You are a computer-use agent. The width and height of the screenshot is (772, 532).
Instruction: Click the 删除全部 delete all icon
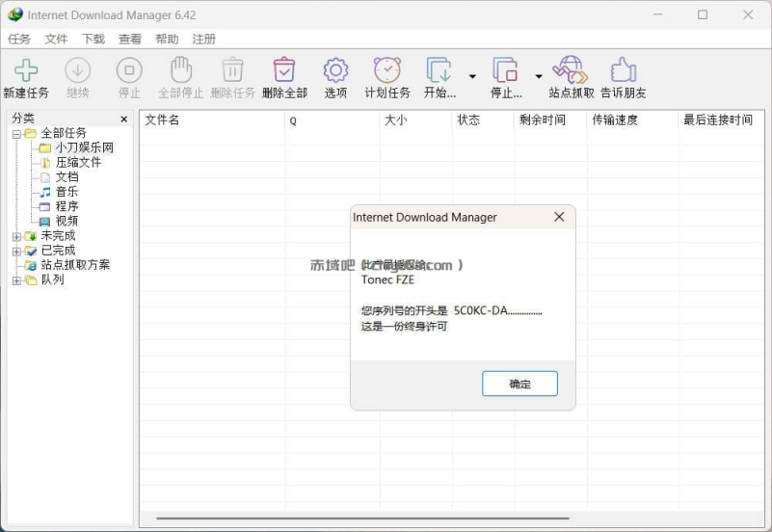(x=284, y=70)
